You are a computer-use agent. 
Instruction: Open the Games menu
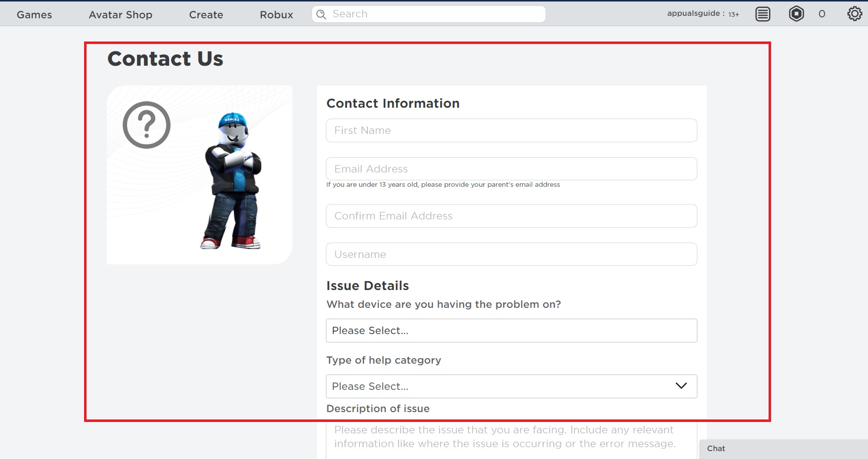coord(34,15)
